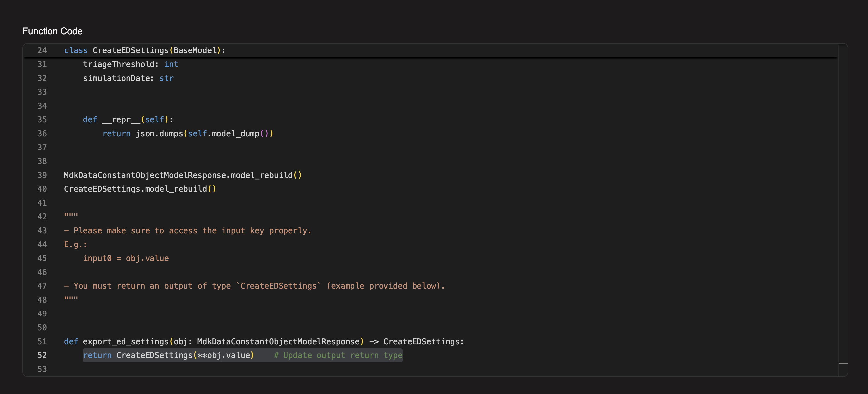Click 'return CreateEDSettings(**obj.value)' statement
The image size is (868, 394).
pyautogui.click(x=168, y=355)
